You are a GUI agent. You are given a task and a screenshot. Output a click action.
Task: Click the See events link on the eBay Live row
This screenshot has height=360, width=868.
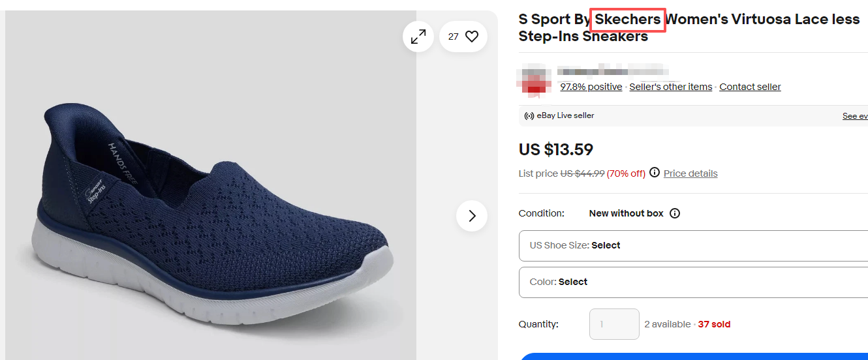point(855,116)
